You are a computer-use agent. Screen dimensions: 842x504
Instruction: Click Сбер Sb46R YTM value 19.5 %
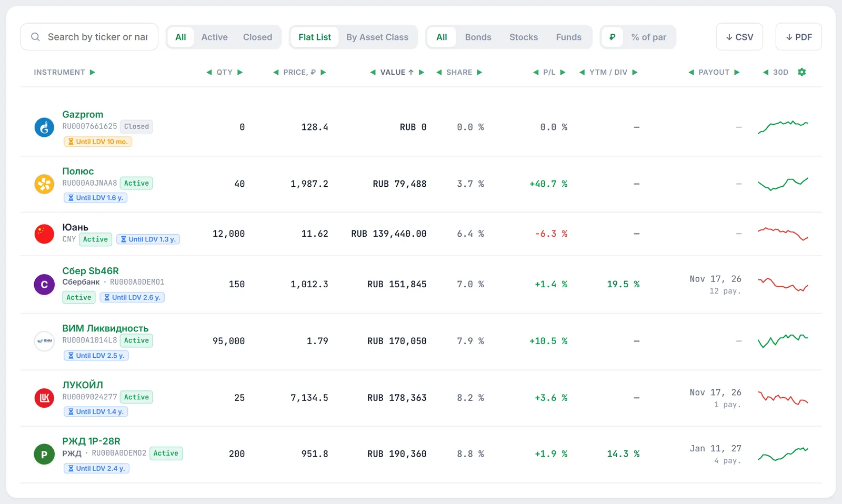coord(623,284)
